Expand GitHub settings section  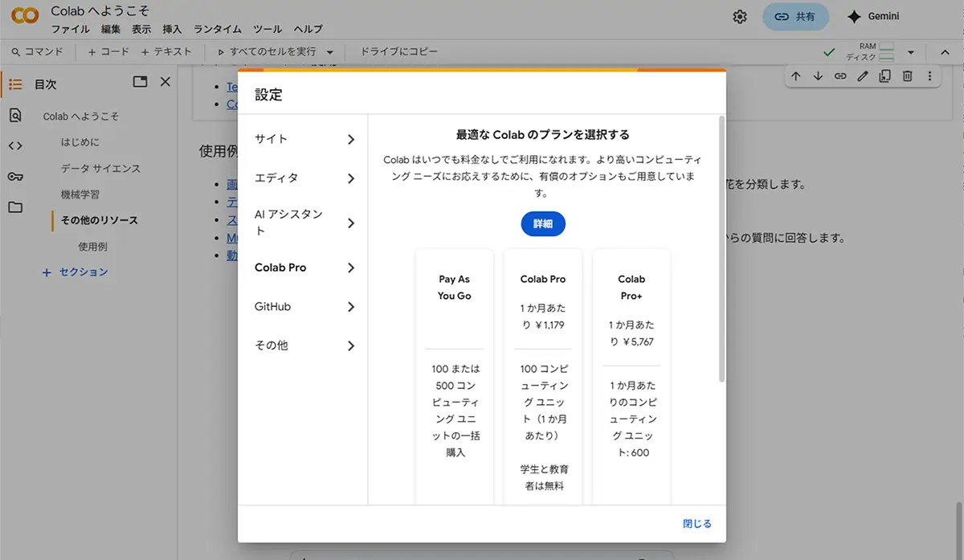point(304,307)
